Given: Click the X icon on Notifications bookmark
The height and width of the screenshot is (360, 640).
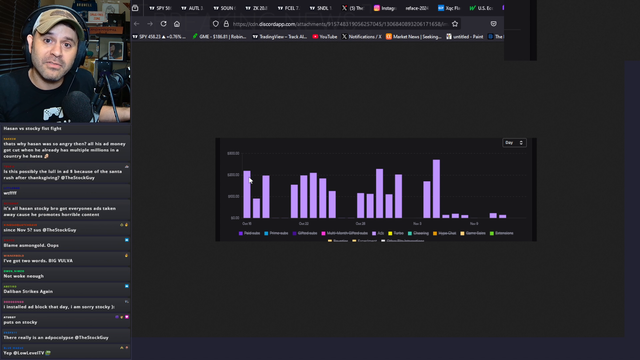Looking at the screenshot, I should click(344, 37).
